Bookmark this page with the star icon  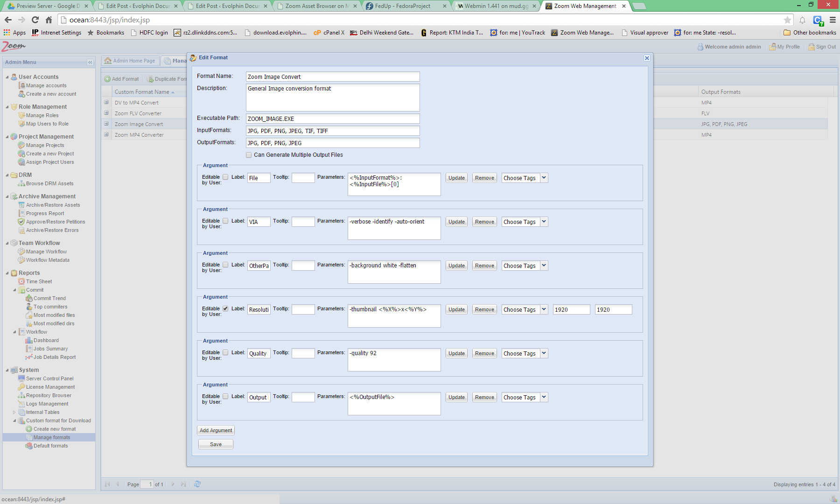pos(787,20)
